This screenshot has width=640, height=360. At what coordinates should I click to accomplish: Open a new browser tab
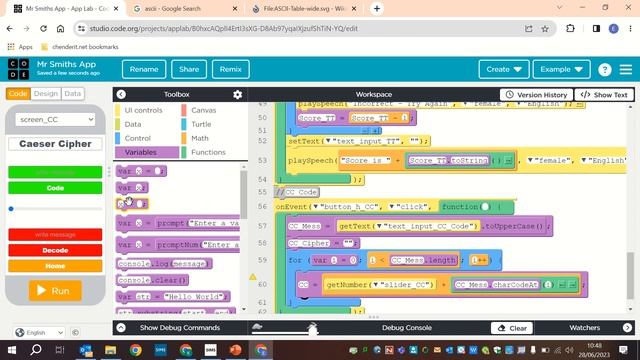(377, 9)
